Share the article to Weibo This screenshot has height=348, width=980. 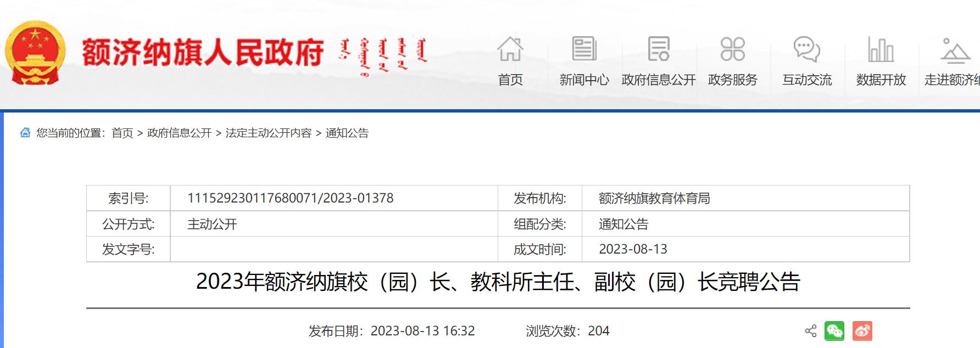(862, 331)
